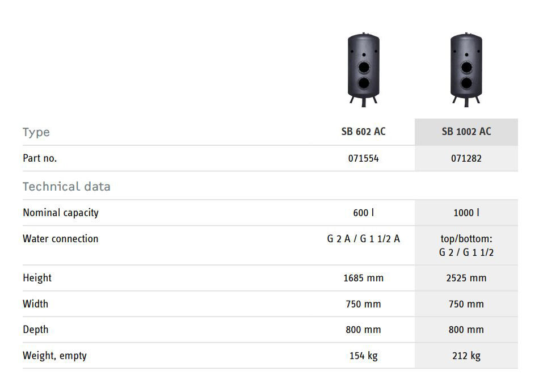Select the 154 kg weight value

point(363,356)
